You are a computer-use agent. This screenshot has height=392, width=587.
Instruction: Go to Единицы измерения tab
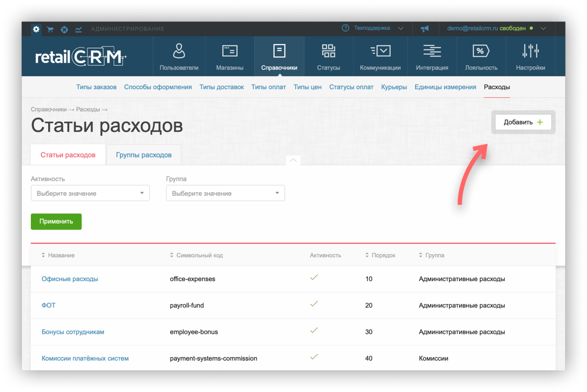[x=445, y=87]
